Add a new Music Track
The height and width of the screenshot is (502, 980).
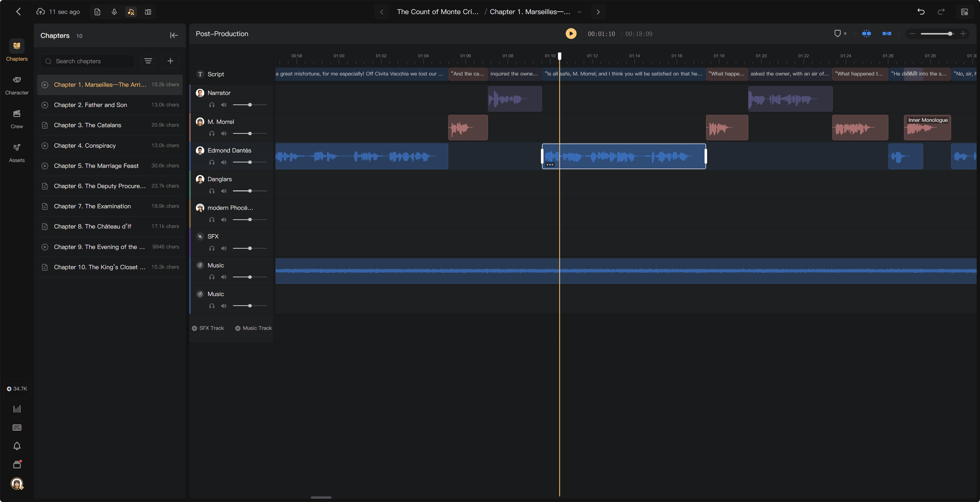253,328
